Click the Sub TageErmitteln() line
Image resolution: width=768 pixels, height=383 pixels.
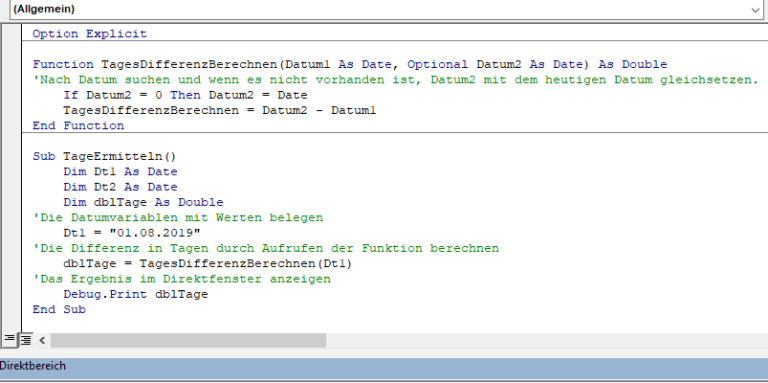point(104,157)
